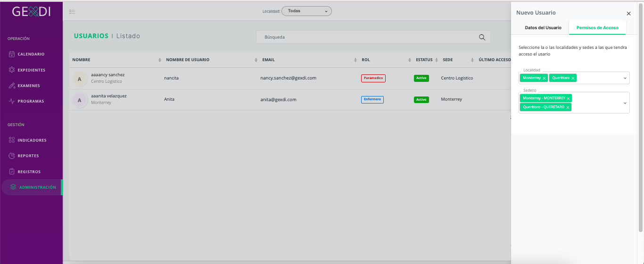
Task: Open Indicadores in the sidebar
Action: click(x=31, y=140)
